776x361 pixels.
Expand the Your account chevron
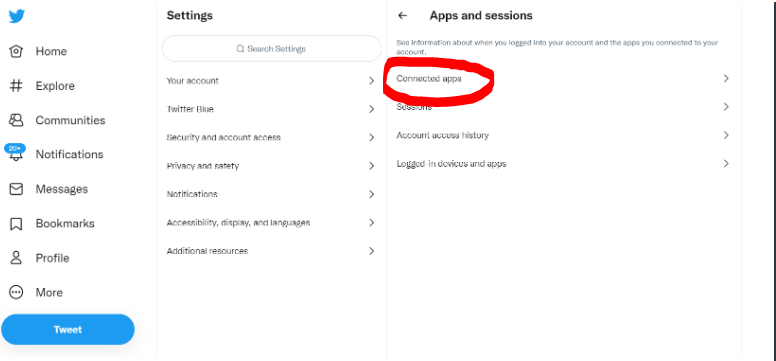(x=371, y=81)
